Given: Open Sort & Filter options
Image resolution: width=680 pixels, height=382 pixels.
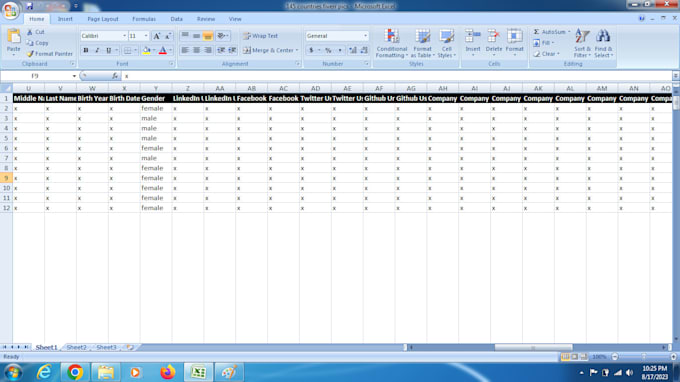Looking at the screenshot, I should click(x=582, y=43).
